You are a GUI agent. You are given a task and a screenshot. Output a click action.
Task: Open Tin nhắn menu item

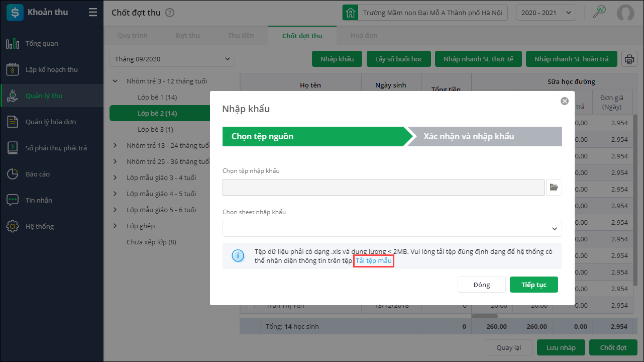[52, 200]
